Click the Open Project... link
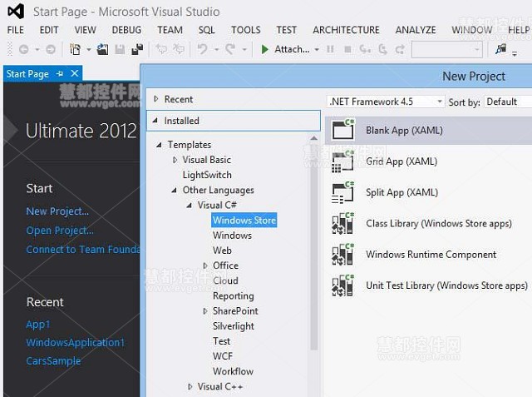532x397 pixels. click(60, 231)
